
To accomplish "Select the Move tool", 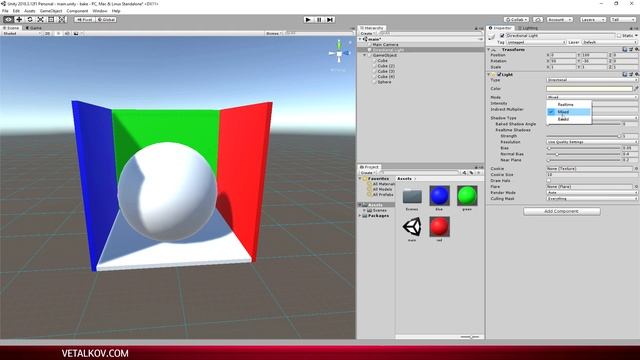I will 19,20.
